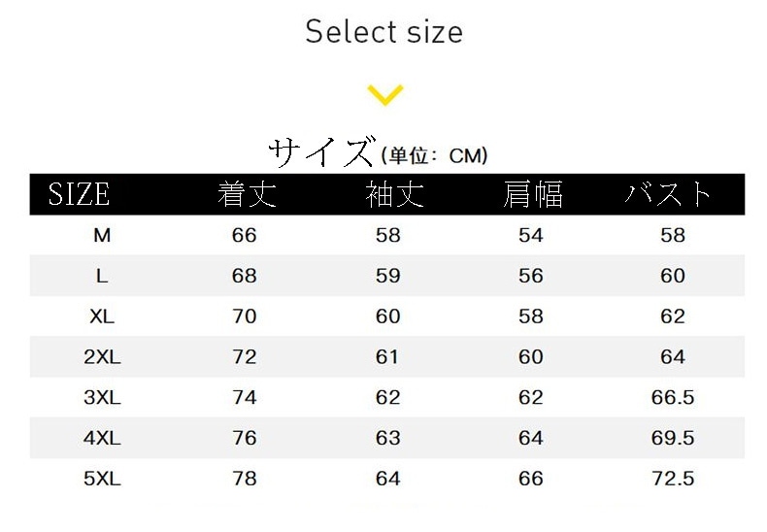The width and height of the screenshot is (767, 532).
Task: Click the yellow down chevron arrow
Action: (x=384, y=94)
